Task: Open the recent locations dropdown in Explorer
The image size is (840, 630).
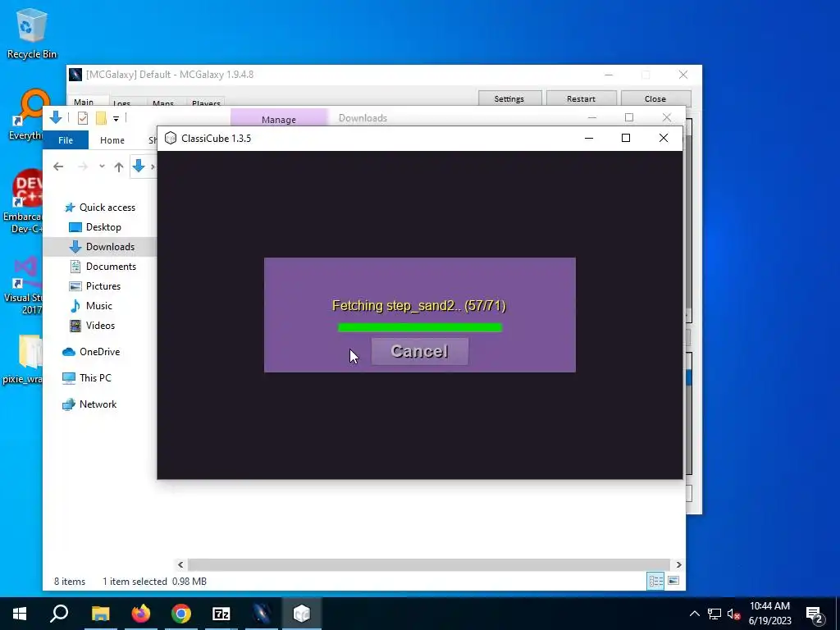Action: coord(102,167)
